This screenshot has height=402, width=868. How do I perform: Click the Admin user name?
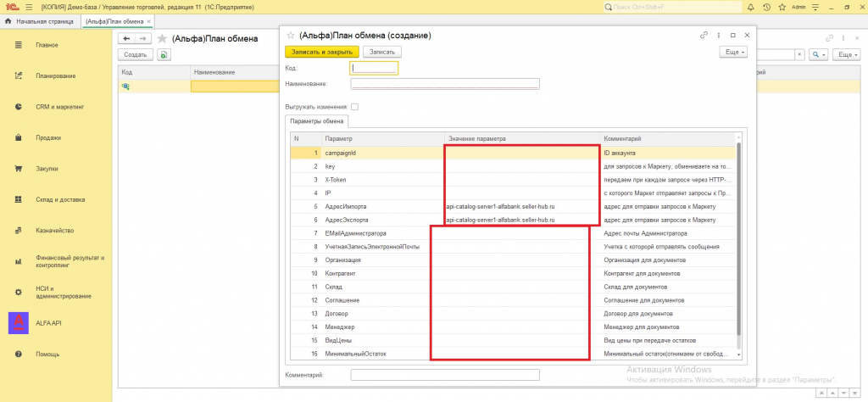click(x=798, y=7)
